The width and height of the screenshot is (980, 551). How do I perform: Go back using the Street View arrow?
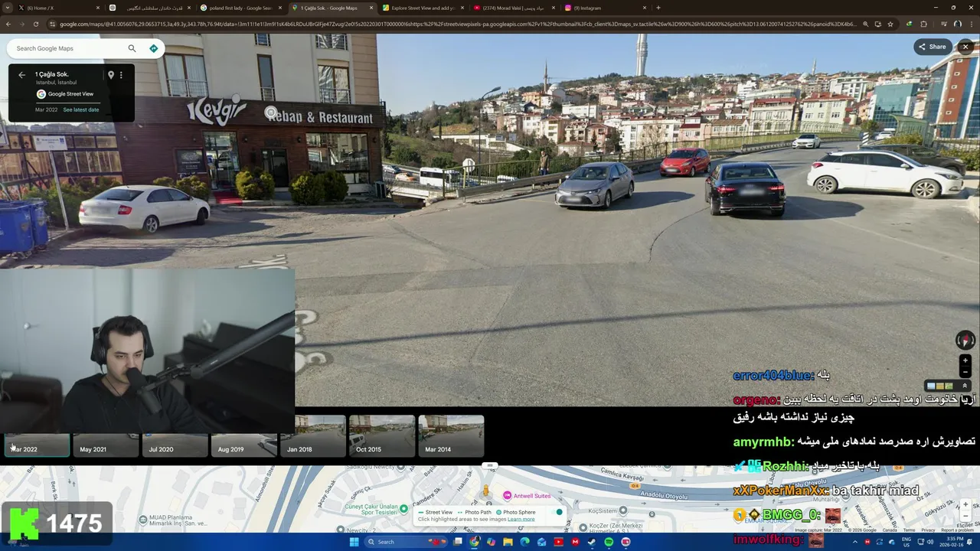[21, 75]
